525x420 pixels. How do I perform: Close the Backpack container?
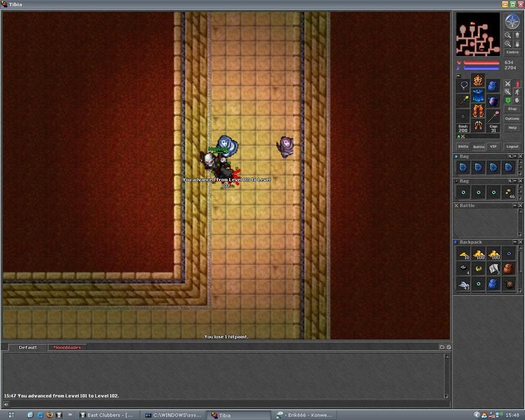pyautogui.click(x=520, y=242)
